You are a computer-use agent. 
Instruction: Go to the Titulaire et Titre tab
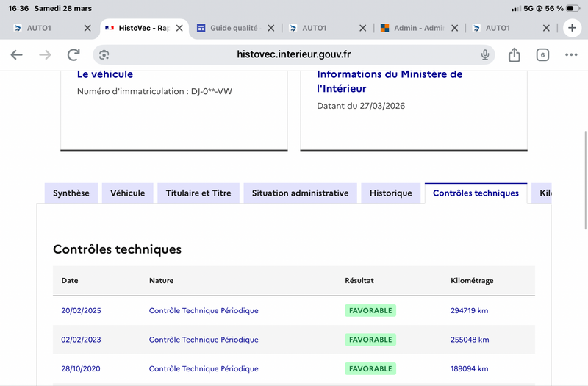pos(198,193)
